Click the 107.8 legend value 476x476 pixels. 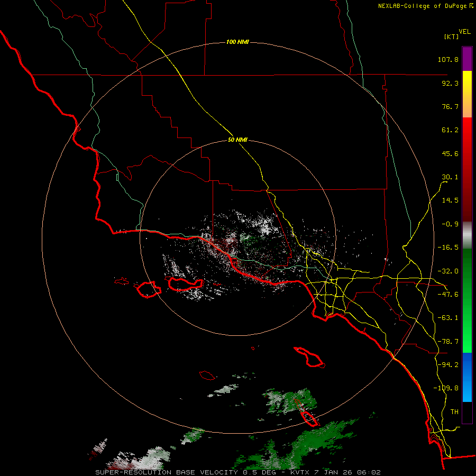[x=448, y=59]
